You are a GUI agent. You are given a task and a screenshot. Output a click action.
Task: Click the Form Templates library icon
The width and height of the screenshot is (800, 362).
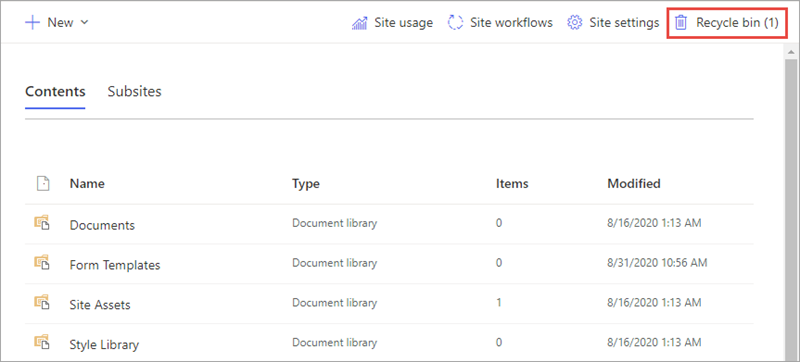click(42, 263)
